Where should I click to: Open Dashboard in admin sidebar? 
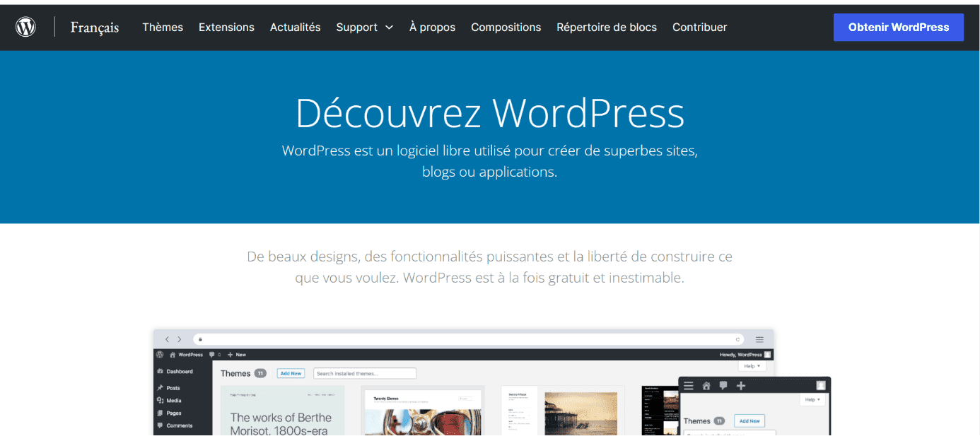[175, 371]
